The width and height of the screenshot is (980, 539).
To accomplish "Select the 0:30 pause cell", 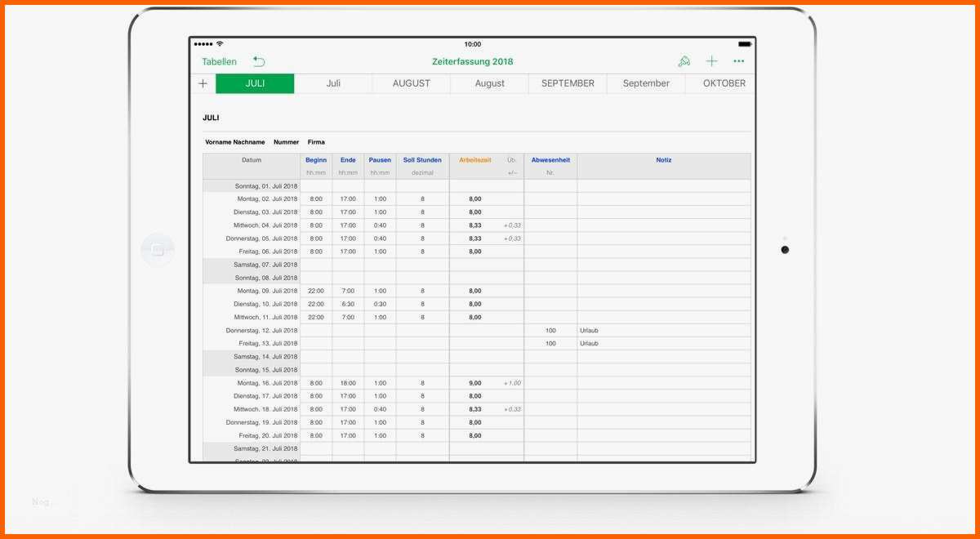I will [x=380, y=304].
